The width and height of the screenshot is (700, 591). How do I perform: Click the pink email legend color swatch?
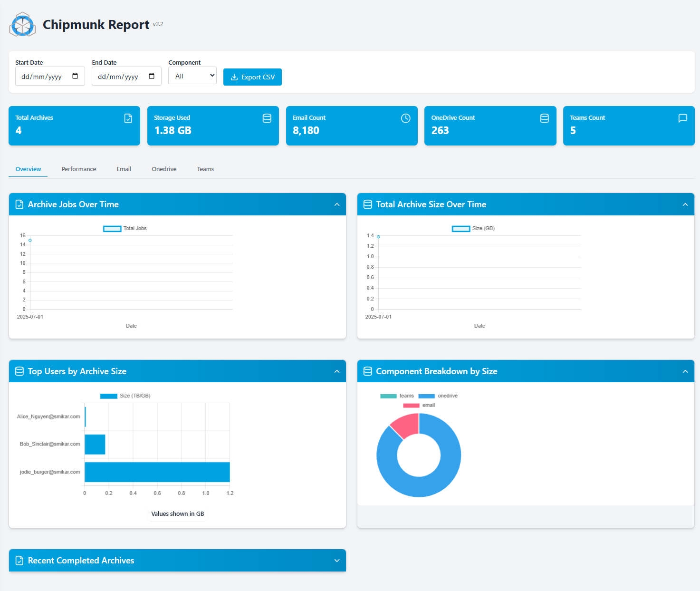pos(411,406)
